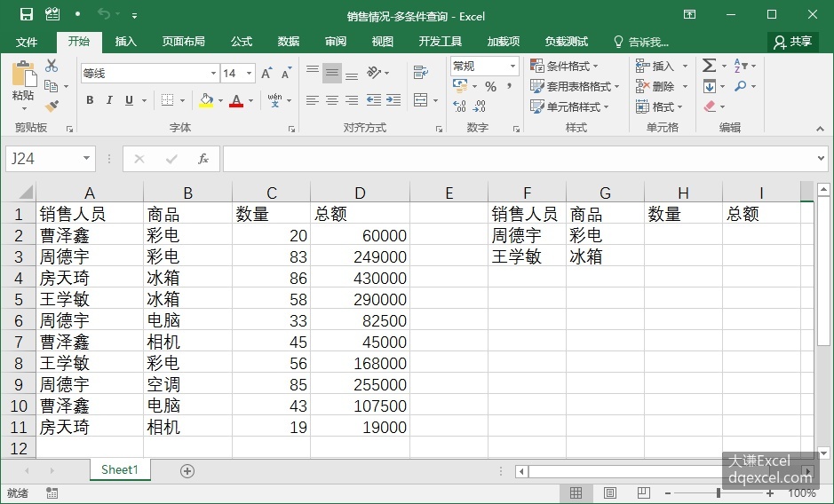Click the Wrap Text icon
Screen dimensions: 834x504
(421, 72)
